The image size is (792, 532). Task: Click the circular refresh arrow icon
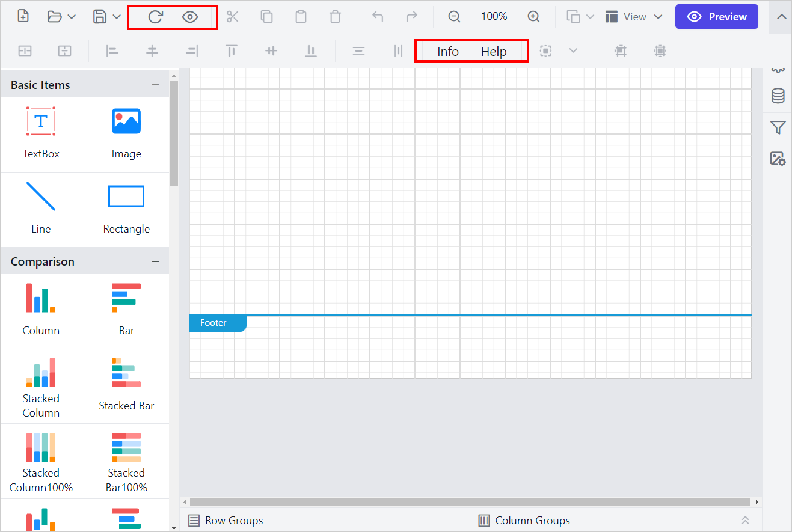point(155,17)
